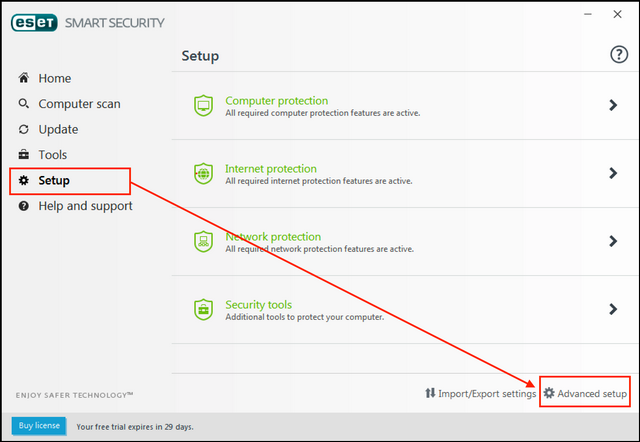
Task: Open the Internet protection heading link
Action: (271, 169)
